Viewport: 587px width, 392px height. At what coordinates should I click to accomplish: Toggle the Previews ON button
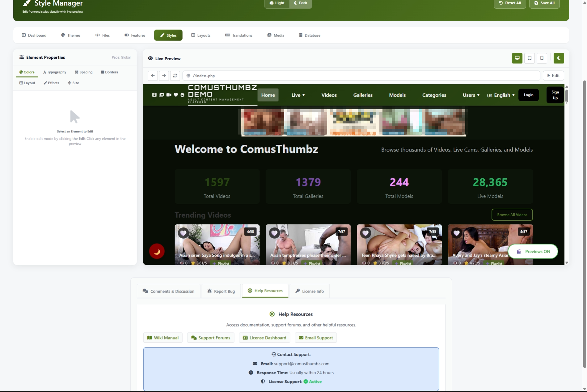coord(533,251)
